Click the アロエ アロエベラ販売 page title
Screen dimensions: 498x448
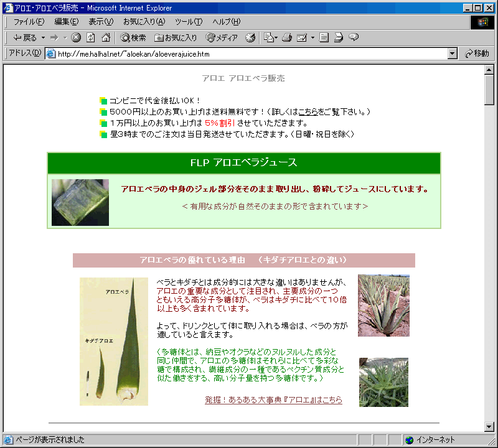243,78
